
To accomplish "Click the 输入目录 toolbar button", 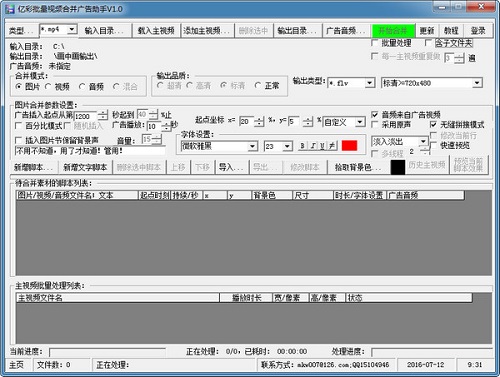I will click(104, 31).
